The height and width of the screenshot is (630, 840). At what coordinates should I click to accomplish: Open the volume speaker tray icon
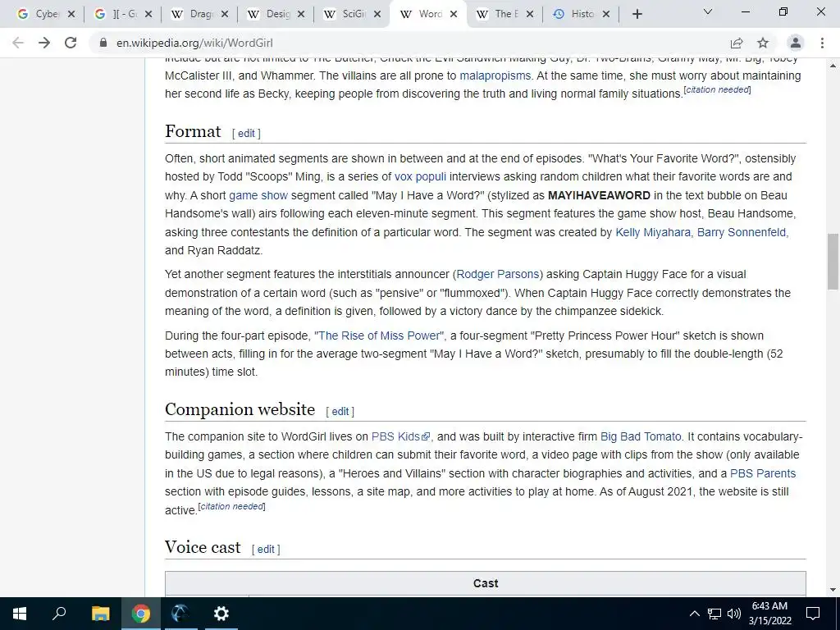(x=734, y=614)
